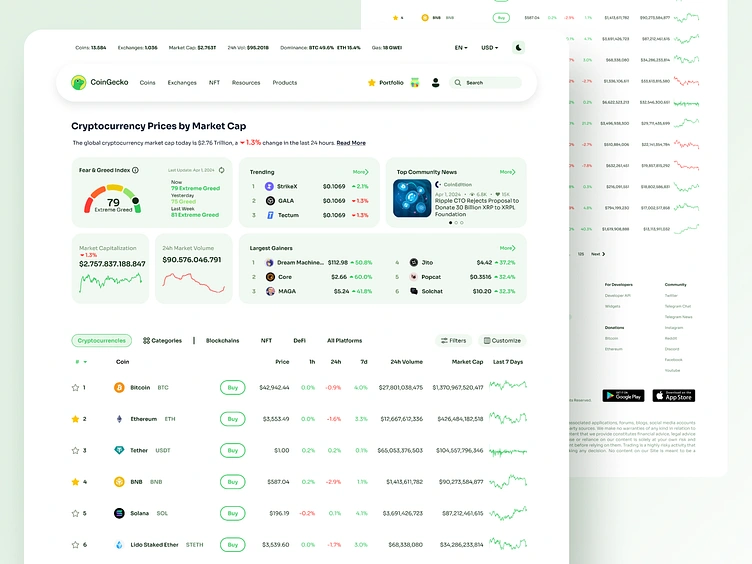Click the Tectum coin icon
The height and width of the screenshot is (564, 752).
click(x=270, y=215)
